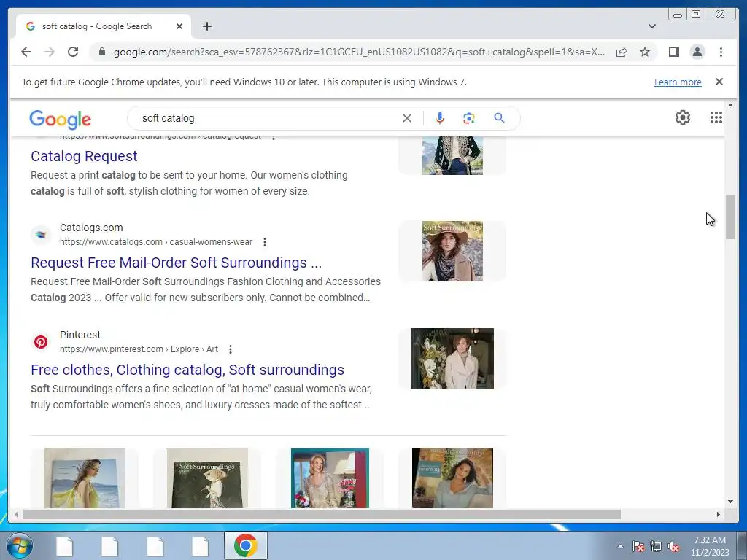Click horizontal scrollbar left arrow

pyautogui.click(x=16, y=514)
